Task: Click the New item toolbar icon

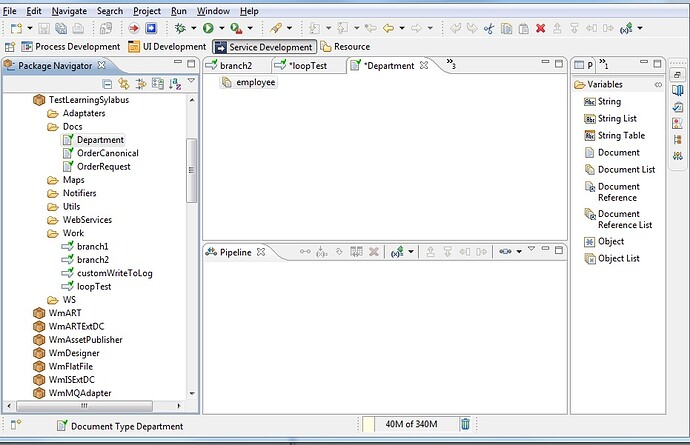Action: click(x=16, y=29)
